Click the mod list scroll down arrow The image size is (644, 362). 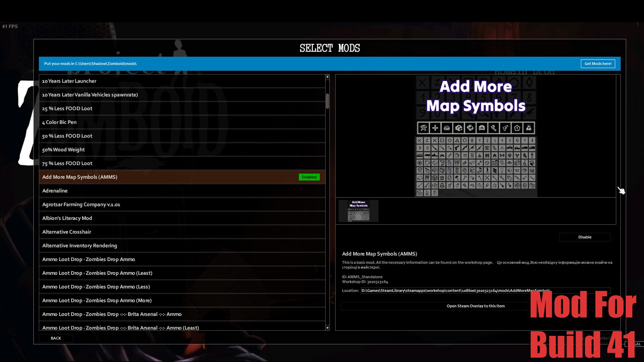tap(327, 328)
